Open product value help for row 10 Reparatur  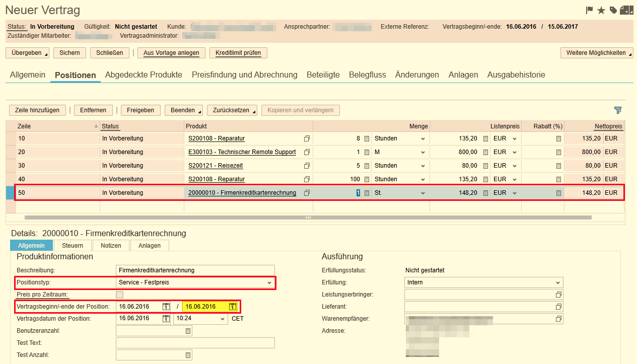[307, 138]
